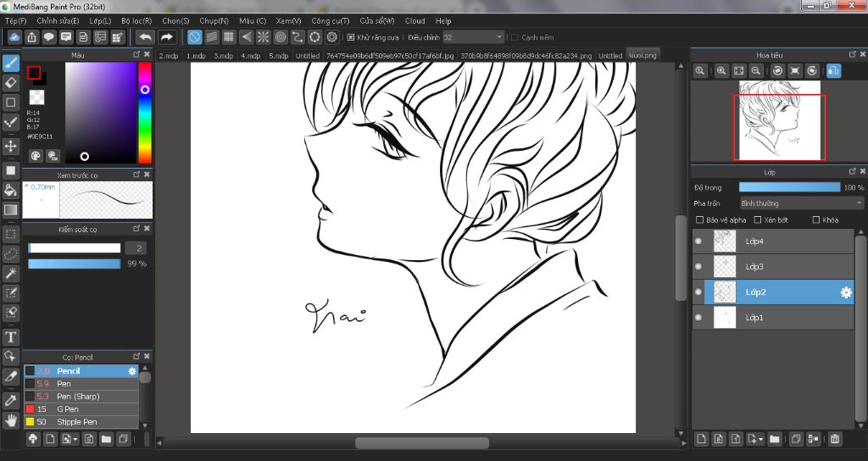Click the Độ trong opacity slider
This screenshot has height=461, width=868.
pyautogui.click(x=789, y=187)
